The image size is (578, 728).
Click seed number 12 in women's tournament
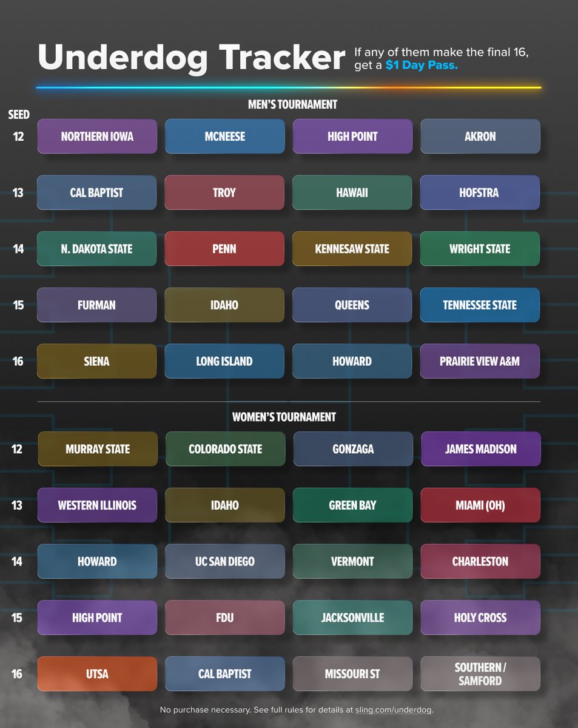17,449
